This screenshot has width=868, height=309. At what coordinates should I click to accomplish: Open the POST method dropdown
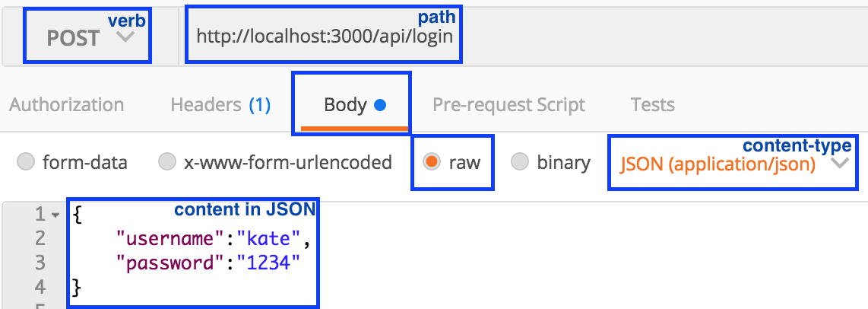(87, 37)
